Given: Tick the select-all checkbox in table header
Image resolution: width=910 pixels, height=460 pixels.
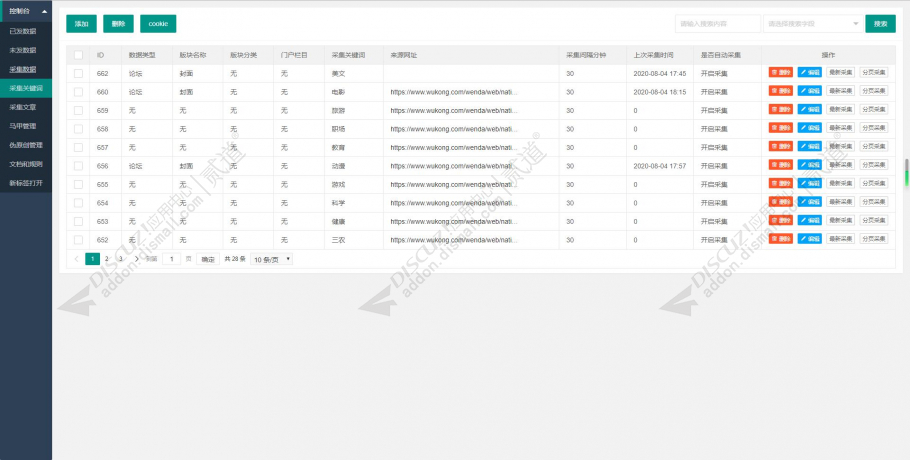Looking at the screenshot, I should [78, 55].
